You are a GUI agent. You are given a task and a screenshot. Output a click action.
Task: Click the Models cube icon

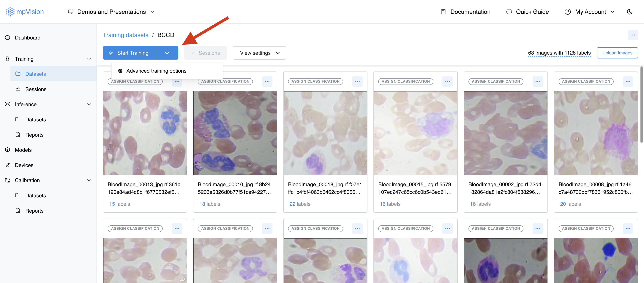[x=7, y=150]
